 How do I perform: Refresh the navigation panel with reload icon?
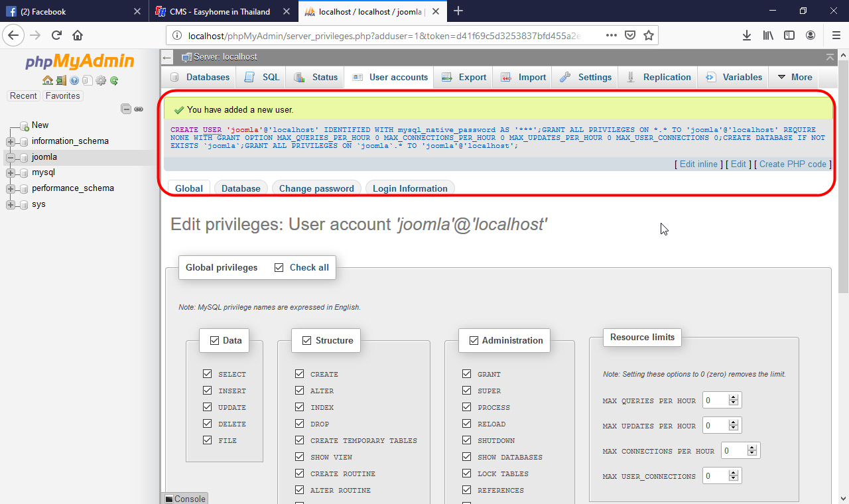click(x=113, y=80)
